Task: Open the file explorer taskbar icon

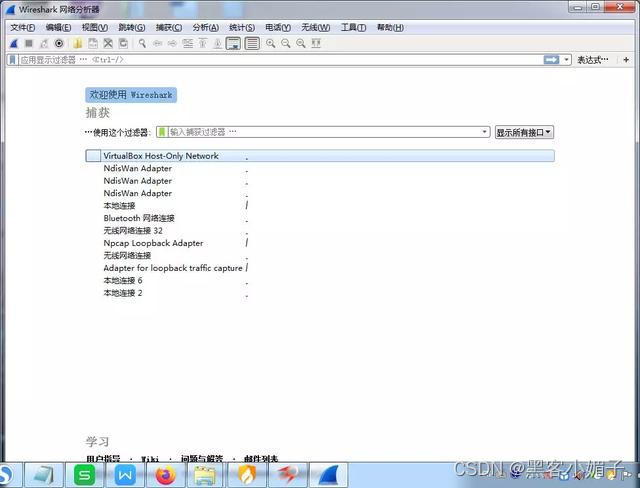Action: pos(206,475)
